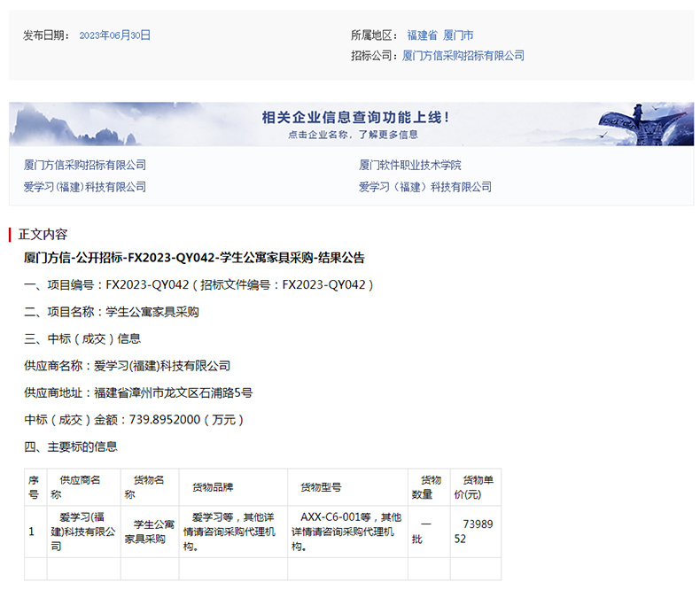Click the 货物名称 table header
The image size is (700, 590).
tap(150, 487)
